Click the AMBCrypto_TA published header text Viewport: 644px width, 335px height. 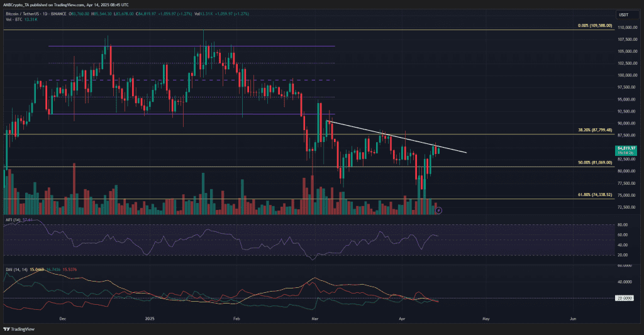tap(65, 5)
